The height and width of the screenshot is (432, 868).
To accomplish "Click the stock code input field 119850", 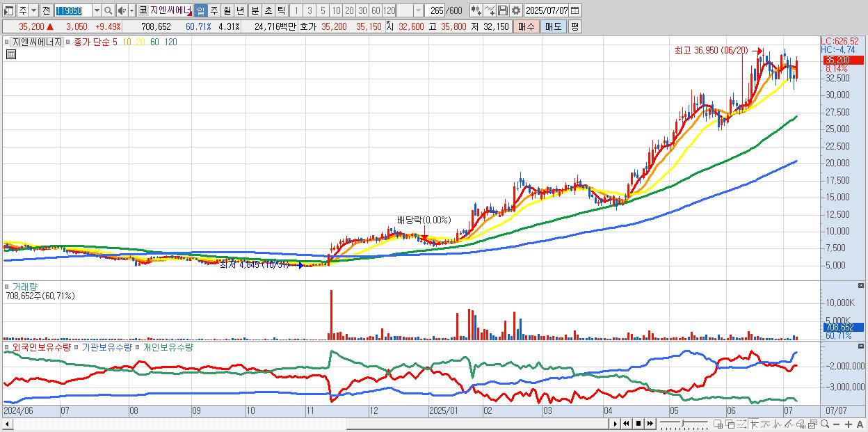I will (x=72, y=10).
